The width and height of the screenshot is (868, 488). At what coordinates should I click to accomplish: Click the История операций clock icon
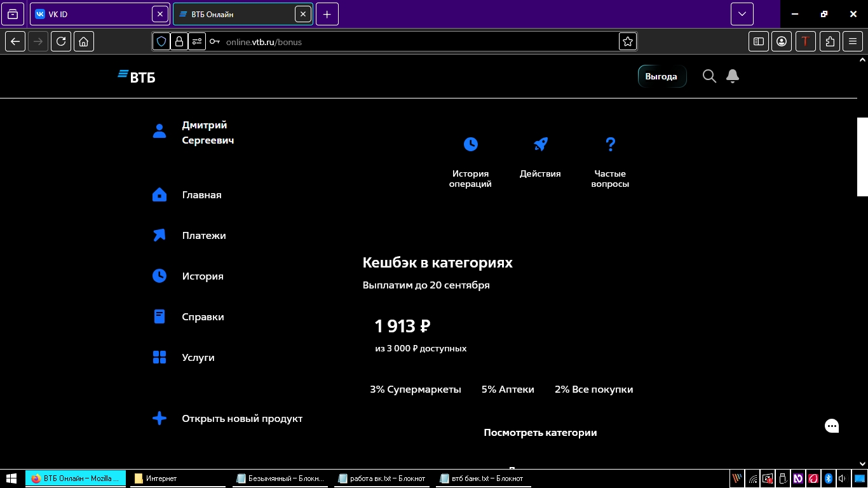pyautogui.click(x=470, y=144)
